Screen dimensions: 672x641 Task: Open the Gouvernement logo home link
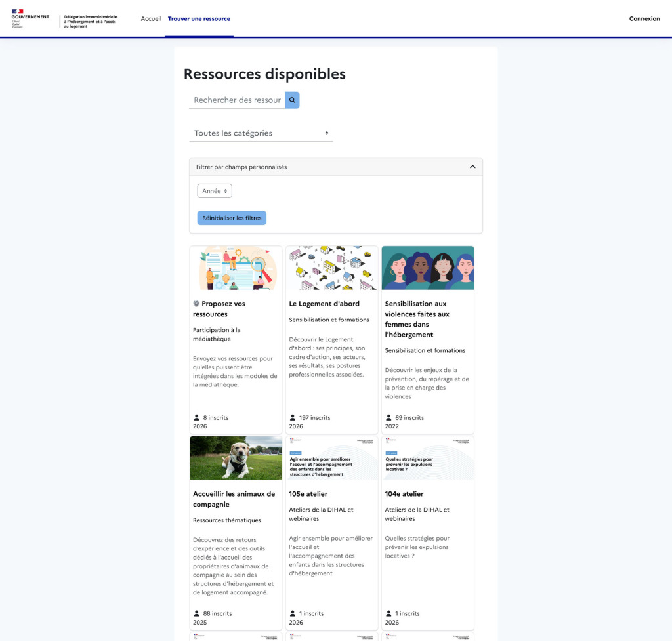pos(30,19)
